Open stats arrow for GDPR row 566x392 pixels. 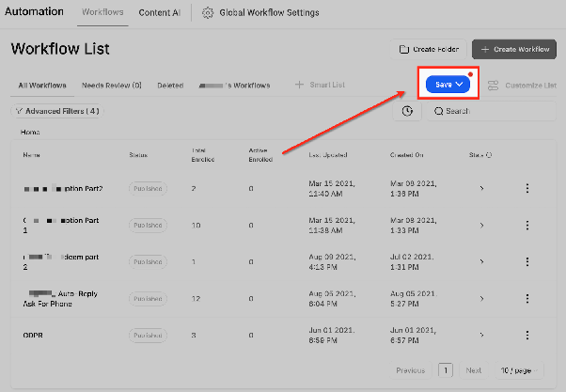click(481, 335)
